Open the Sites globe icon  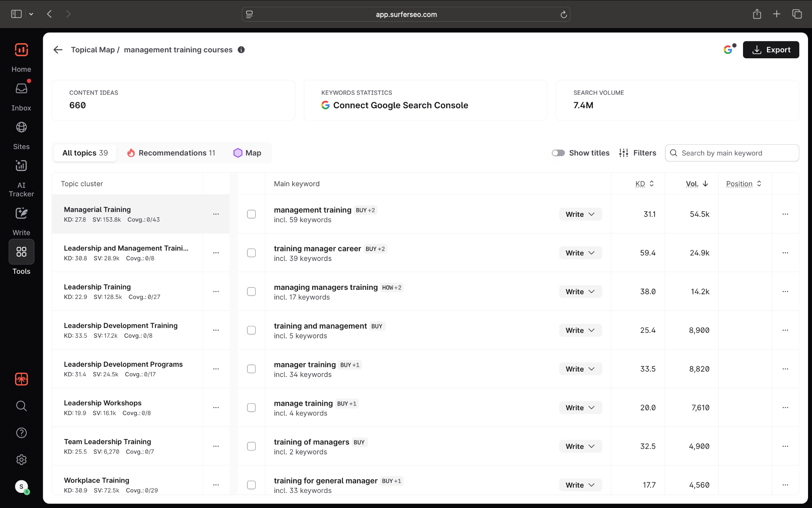(x=21, y=127)
